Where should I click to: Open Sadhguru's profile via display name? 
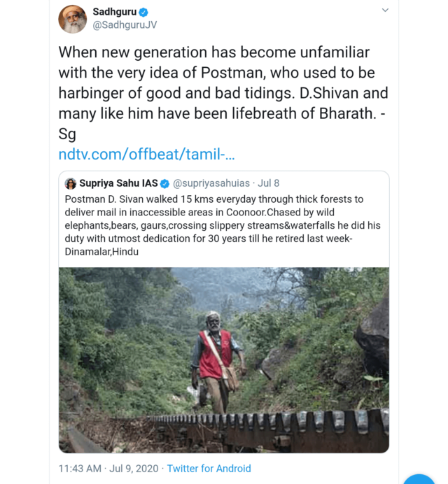coord(115,12)
